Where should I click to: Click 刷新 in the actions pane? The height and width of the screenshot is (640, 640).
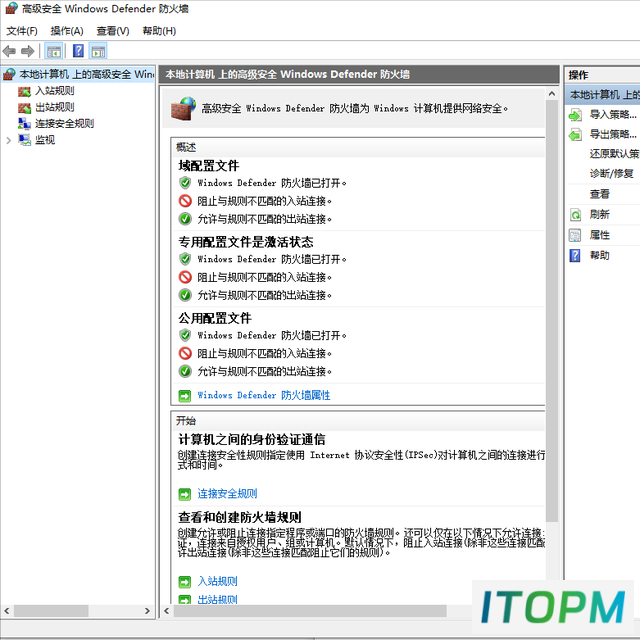600,214
